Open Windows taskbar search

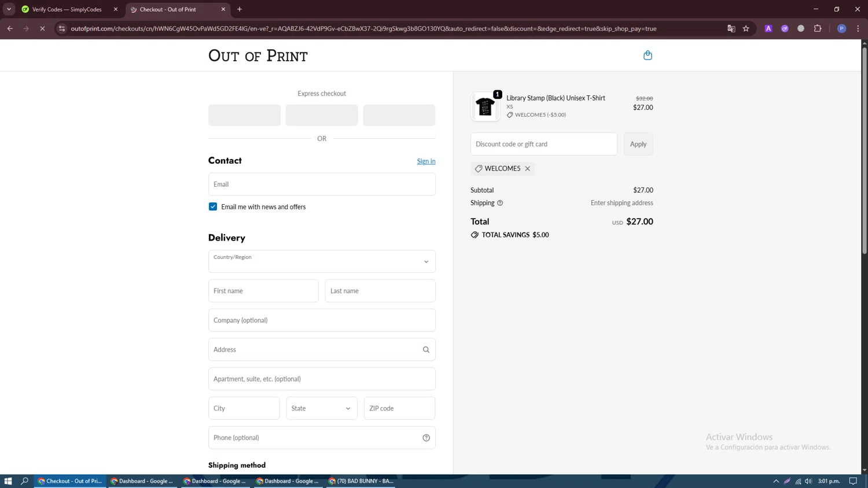24,481
